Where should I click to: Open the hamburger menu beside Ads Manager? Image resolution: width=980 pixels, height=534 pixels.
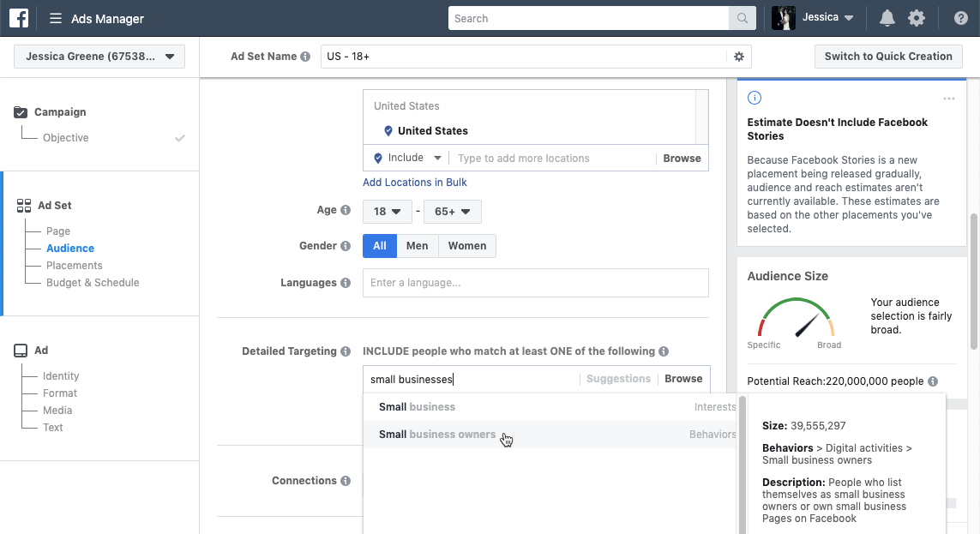tap(56, 18)
